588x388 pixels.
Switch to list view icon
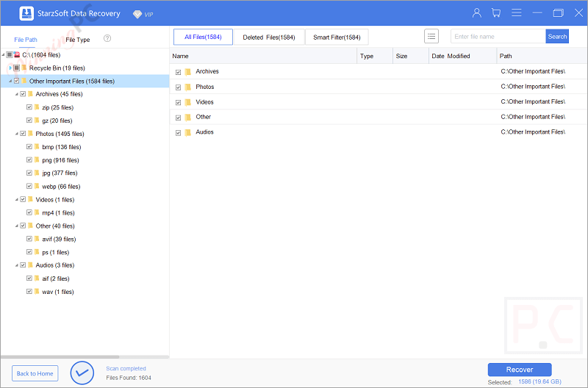point(431,36)
